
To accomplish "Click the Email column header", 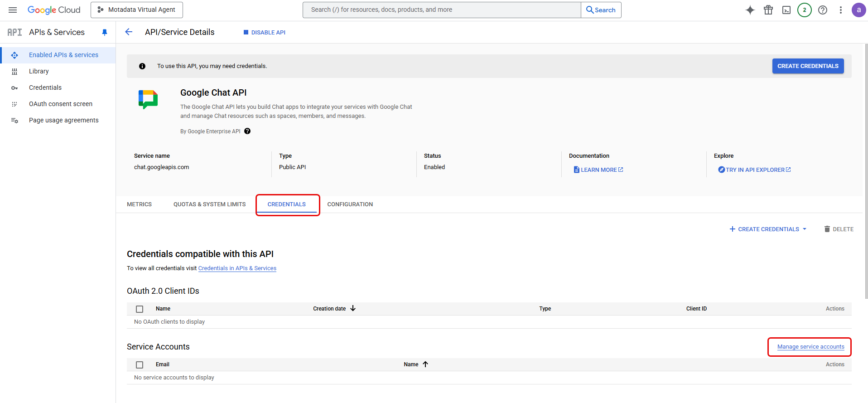I will pyautogui.click(x=163, y=364).
